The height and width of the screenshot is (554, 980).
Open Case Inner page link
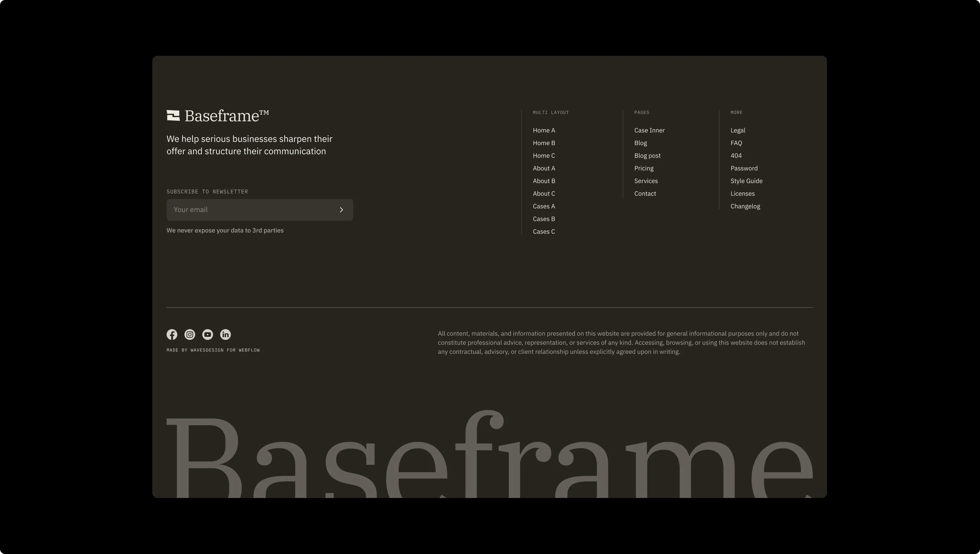point(649,130)
